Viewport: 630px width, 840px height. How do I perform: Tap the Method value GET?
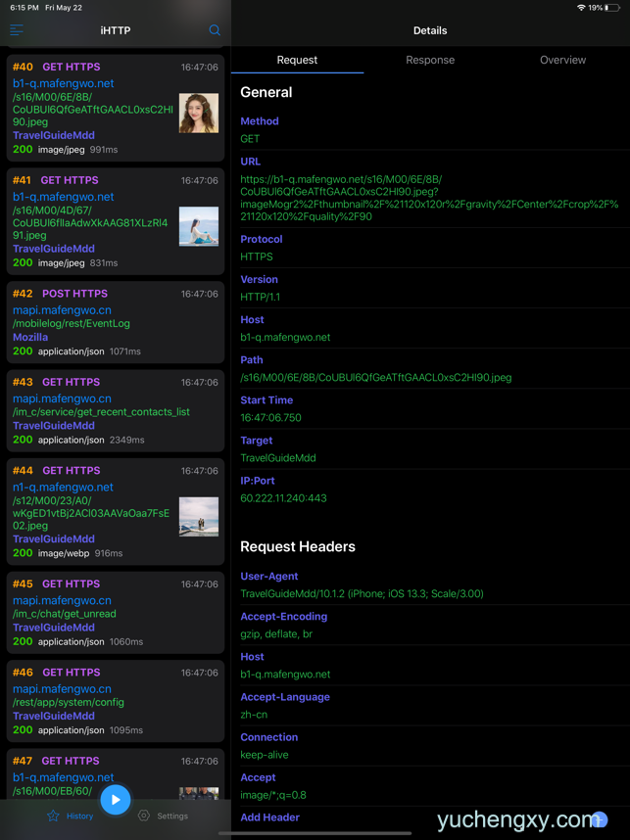click(250, 139)
